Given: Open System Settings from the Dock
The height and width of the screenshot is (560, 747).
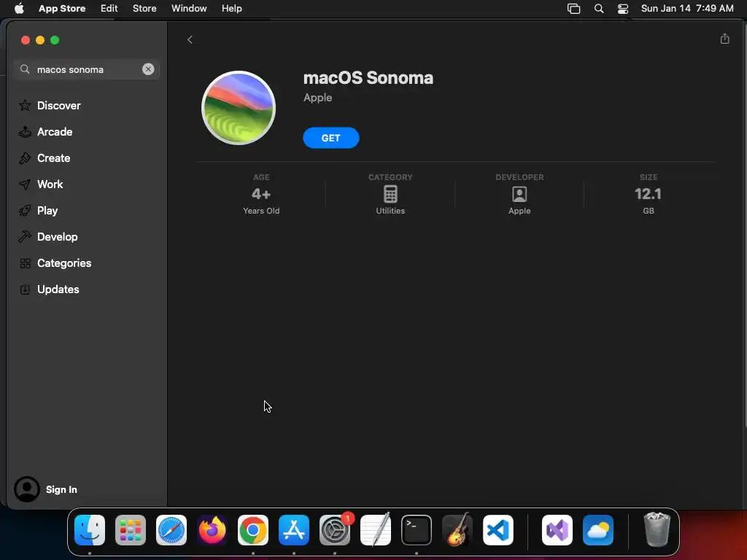Looking at the screenshot, I should (x=335, y=530).
